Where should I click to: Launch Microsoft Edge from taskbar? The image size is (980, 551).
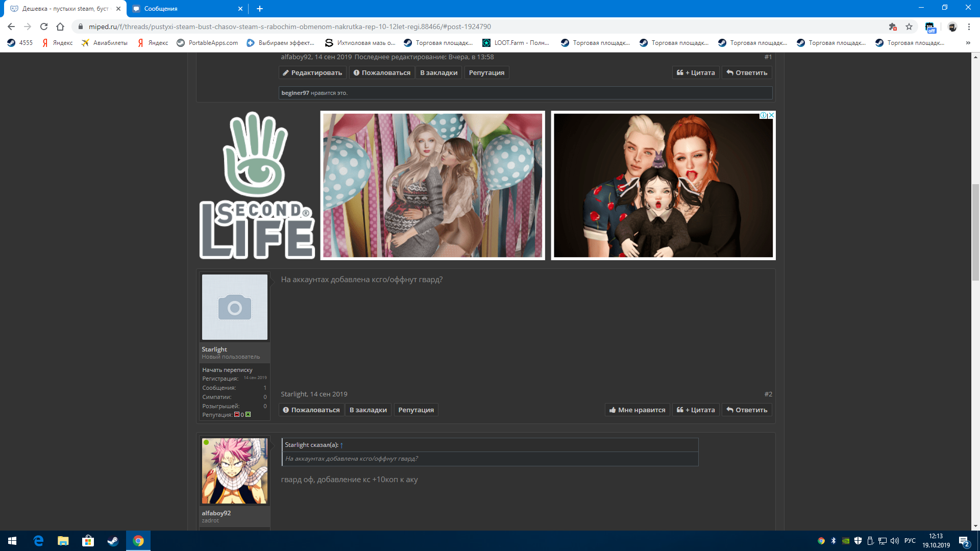pos(38,541)
